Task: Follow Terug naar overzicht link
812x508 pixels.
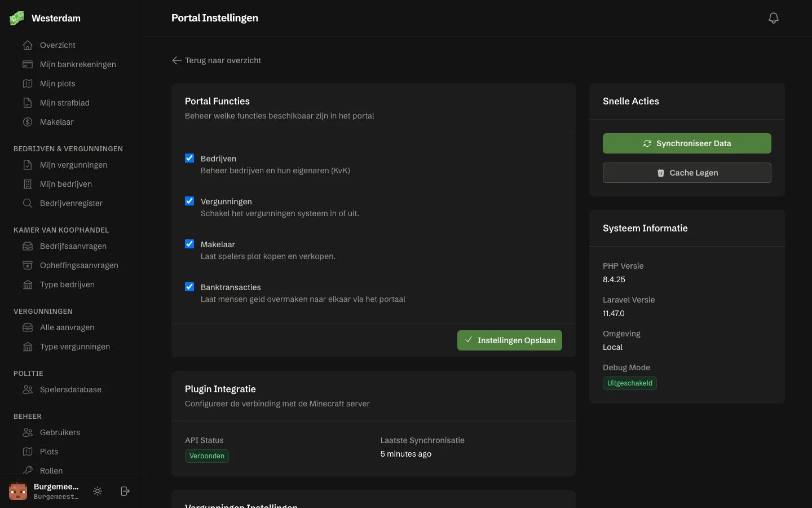Action: point(217,60)
